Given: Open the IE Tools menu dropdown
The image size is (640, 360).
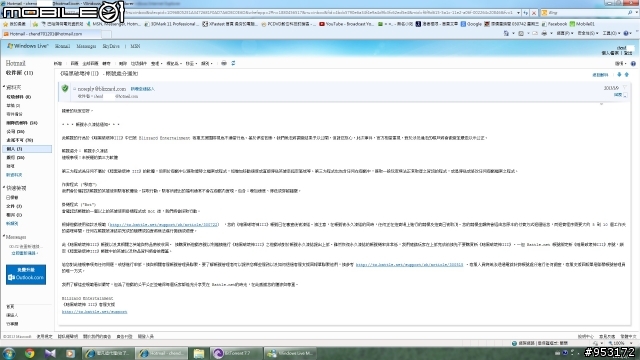Looking at the screenshot, I should click(x=611, y=33).
